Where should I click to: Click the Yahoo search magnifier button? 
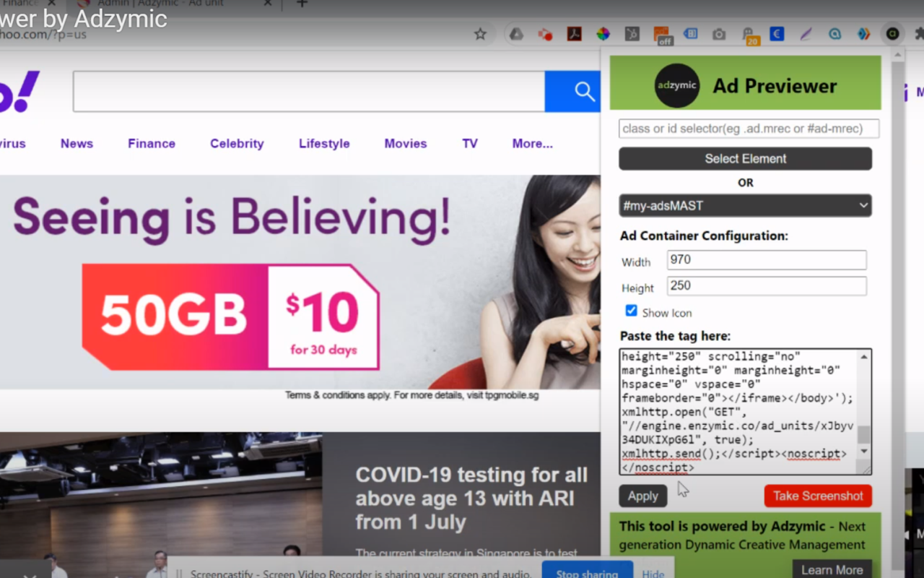click(x=584, y=92)
